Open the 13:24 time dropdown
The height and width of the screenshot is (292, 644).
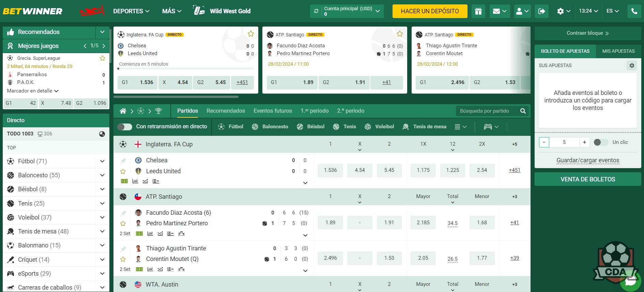pyautogui.click(x=588, y=11)
